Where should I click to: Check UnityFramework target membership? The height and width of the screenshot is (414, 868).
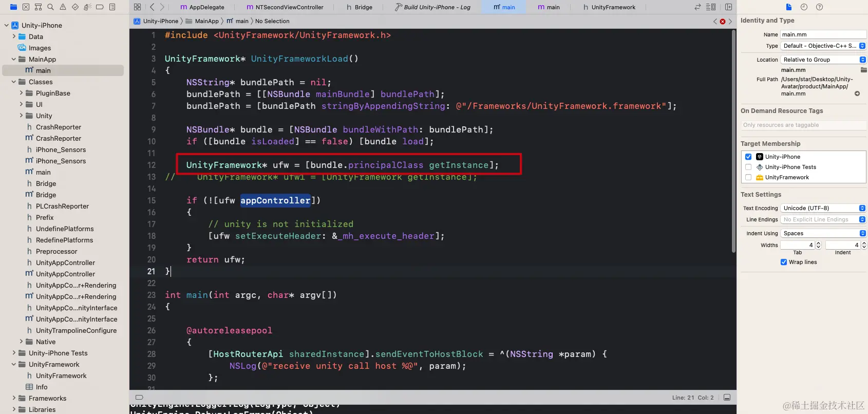coord(748,177)
